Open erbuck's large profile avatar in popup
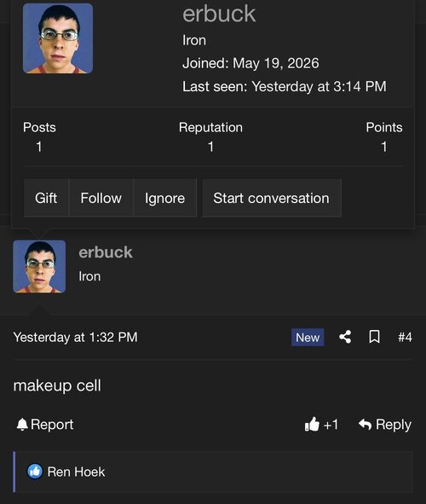The width and height of the screenshot is (426, 504). [58, 38]
